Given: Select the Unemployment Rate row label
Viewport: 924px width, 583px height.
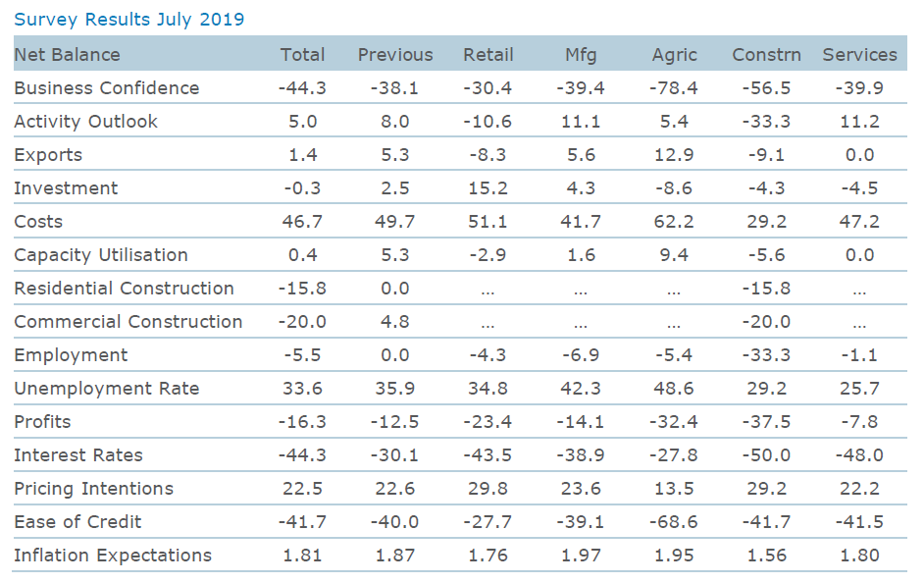Looking at the screenshot, I should 107,389.
